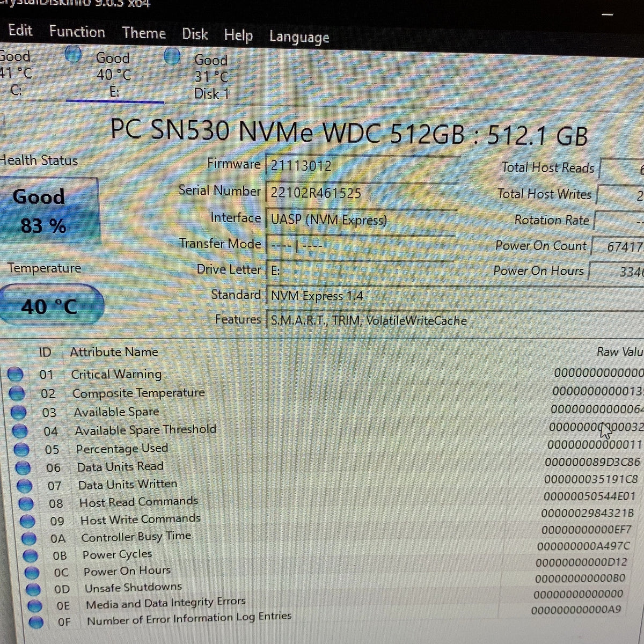Click status icon of Unsafe Shutdowns row
The image size is (644, 644).
[x=33, y=589]
